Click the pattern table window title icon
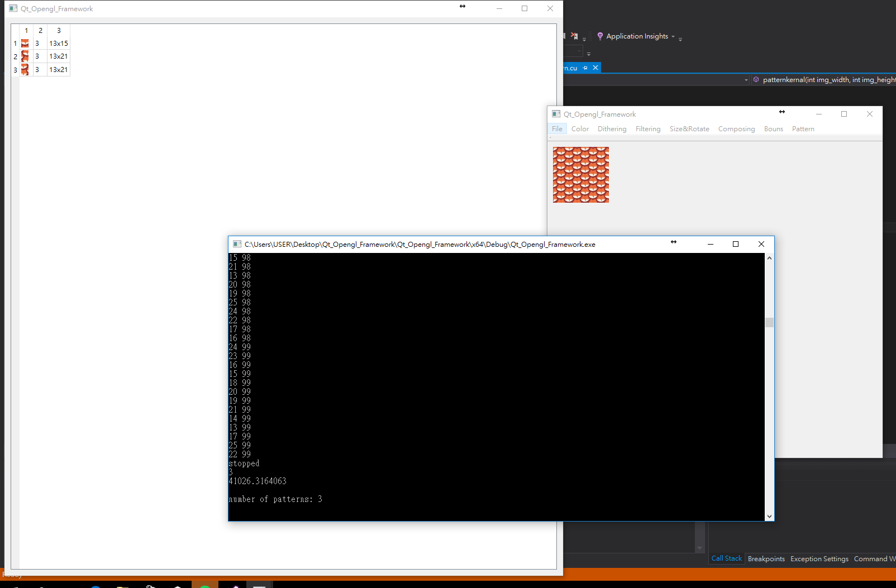896x588 pixels. (13, 8)
